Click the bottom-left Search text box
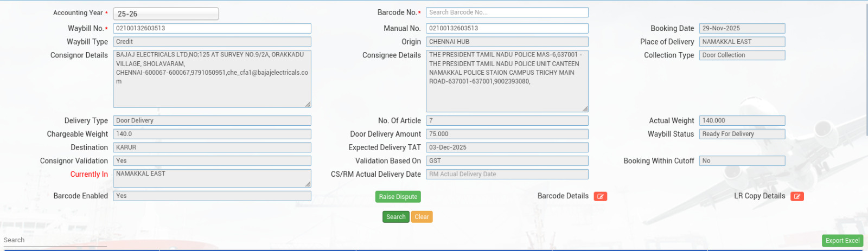Image resolution: width=868 pixels, height=251 pixels. [54, 240]
